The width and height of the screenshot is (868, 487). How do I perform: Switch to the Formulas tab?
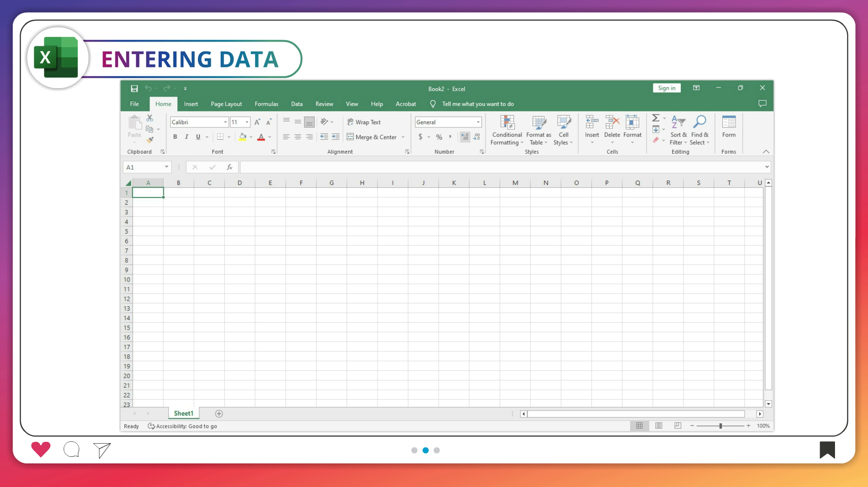266,104
